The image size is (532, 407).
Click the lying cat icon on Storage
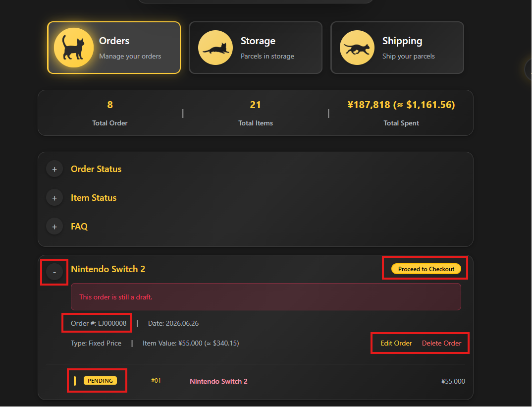[x=215, y=48]
